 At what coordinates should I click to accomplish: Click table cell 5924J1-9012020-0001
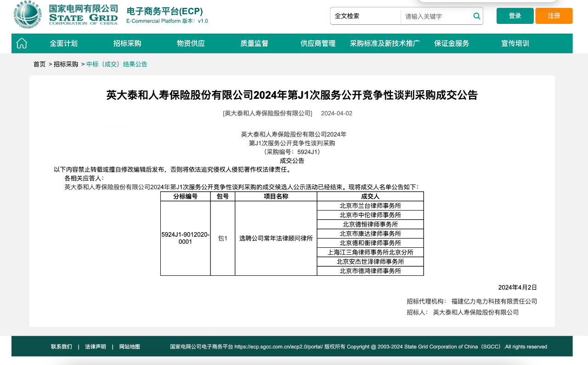tap(186, 238)
